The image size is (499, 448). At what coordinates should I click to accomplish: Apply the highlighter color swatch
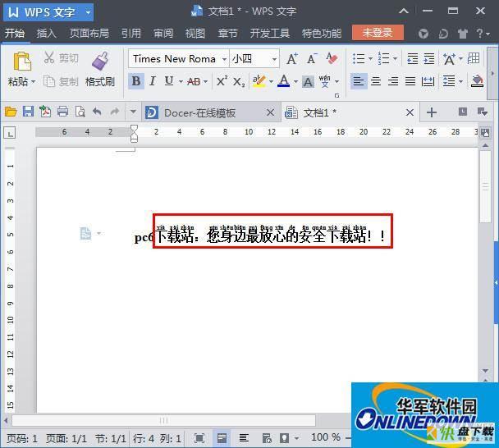[259, 81]
